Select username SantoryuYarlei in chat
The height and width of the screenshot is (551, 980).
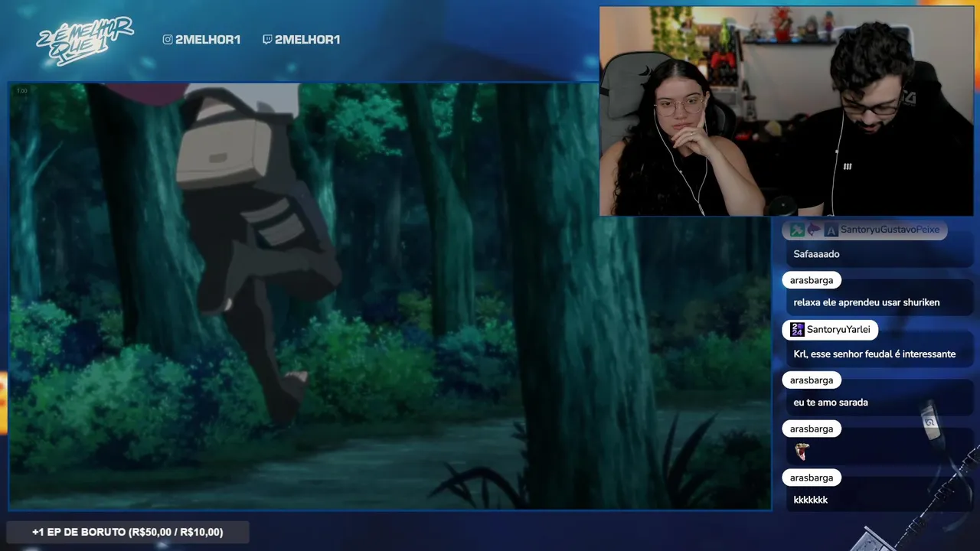[x=838, y=330]
